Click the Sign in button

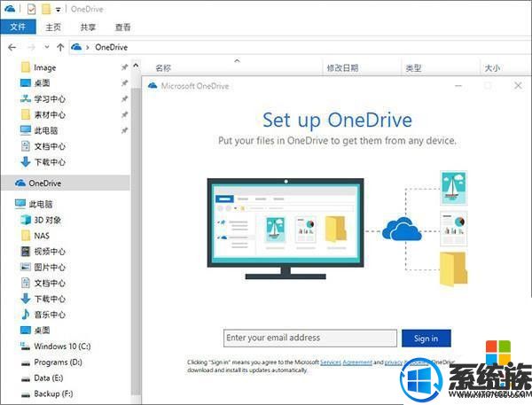point(426,339)
